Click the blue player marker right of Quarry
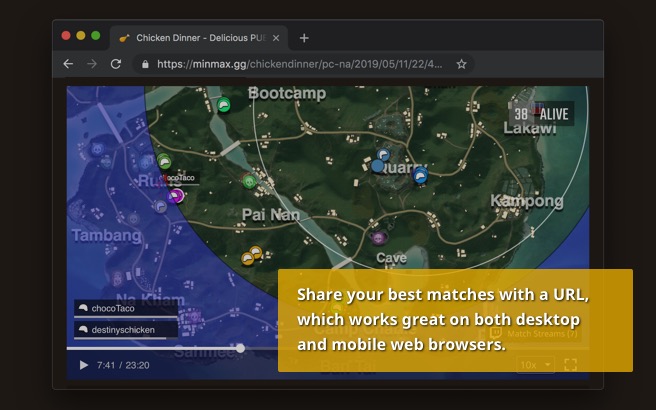 (420, 176)
